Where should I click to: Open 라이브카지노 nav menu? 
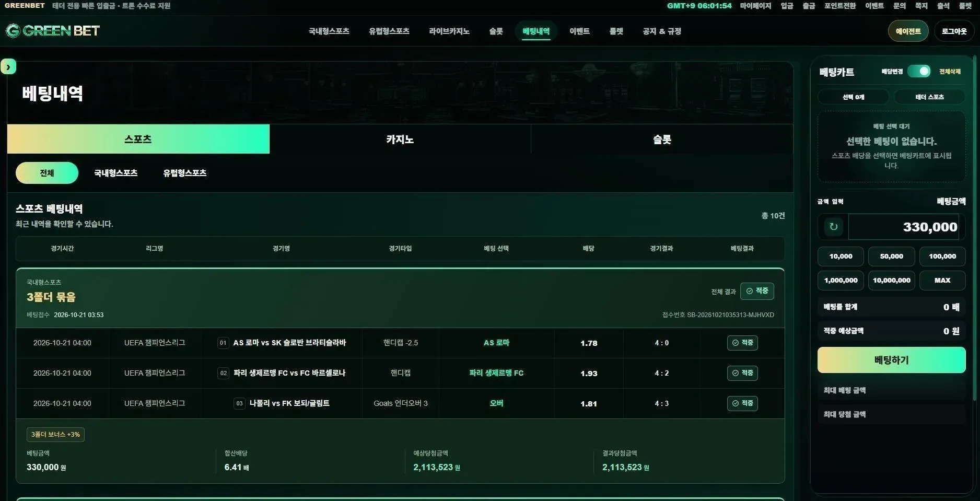(x=449, y=31)
